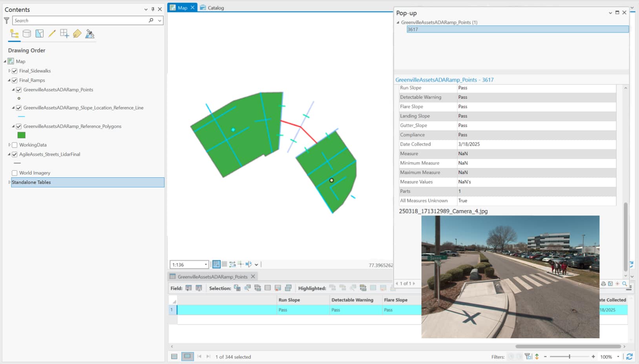The image size is (639, 364).
Task: Expand the Standalone Tables group
Action: click(9, 182)
